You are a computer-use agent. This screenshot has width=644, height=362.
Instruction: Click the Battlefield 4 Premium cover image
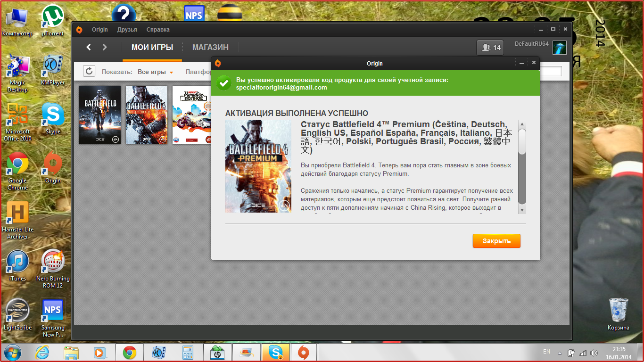point(258,166)
